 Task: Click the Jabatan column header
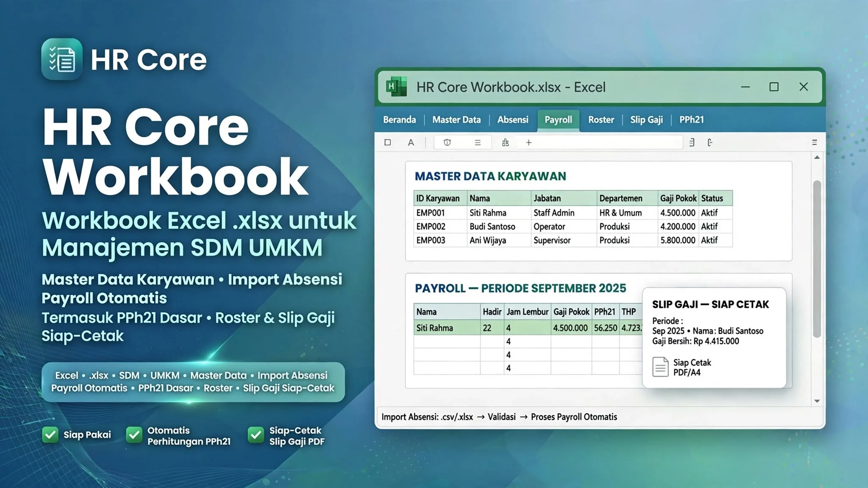click(x=563, y=198)
